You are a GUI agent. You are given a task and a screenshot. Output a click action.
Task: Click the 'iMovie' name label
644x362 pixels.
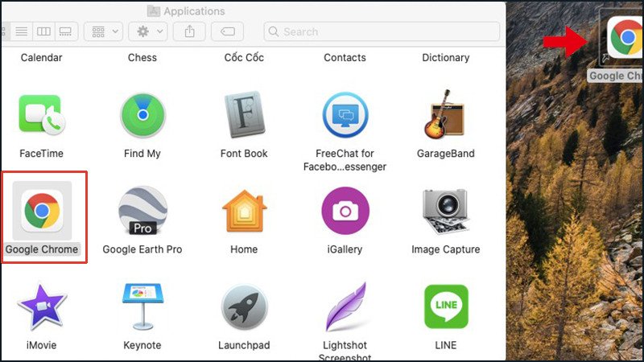pyautogui.click(x=42, y=345)
